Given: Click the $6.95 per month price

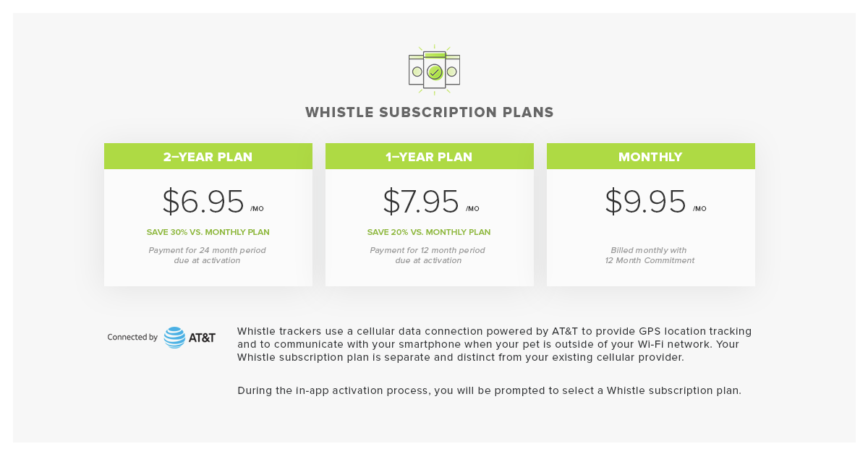Looking at the screenshot, I should tap(203, 202).
